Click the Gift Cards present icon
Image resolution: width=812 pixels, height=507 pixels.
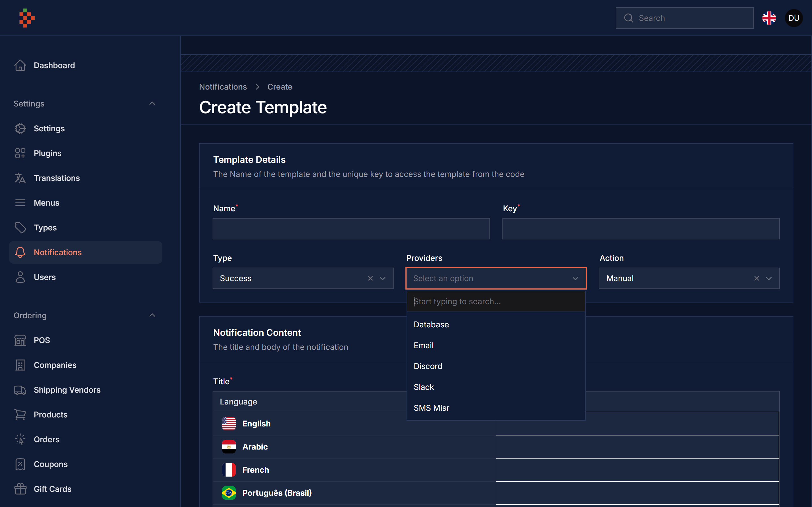(x=20, y=489)
